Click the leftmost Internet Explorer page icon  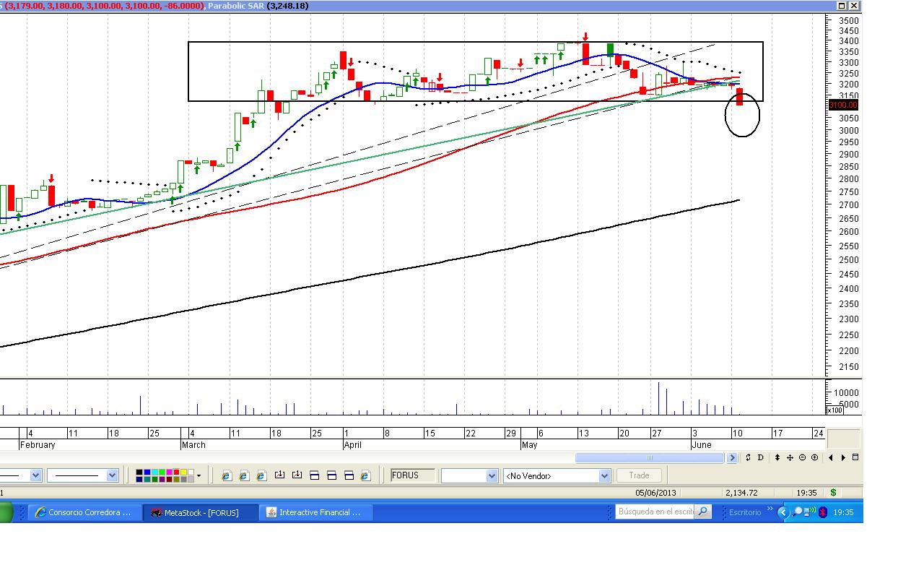(x=227, y=475)
